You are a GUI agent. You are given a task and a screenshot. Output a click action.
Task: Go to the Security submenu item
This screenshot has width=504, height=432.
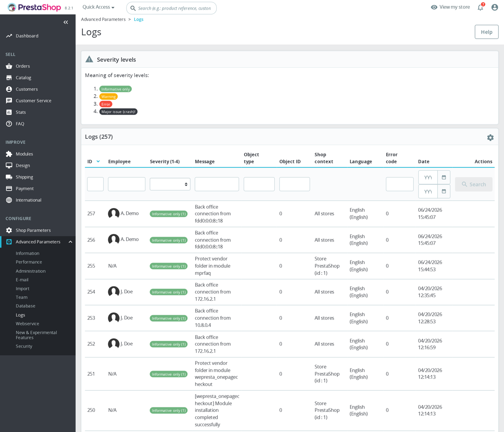tap(24, 346)
